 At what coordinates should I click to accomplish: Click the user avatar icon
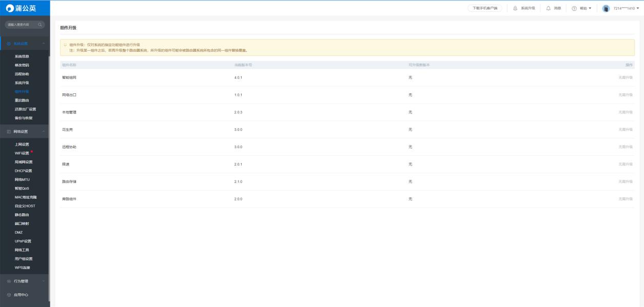[606, 8]
